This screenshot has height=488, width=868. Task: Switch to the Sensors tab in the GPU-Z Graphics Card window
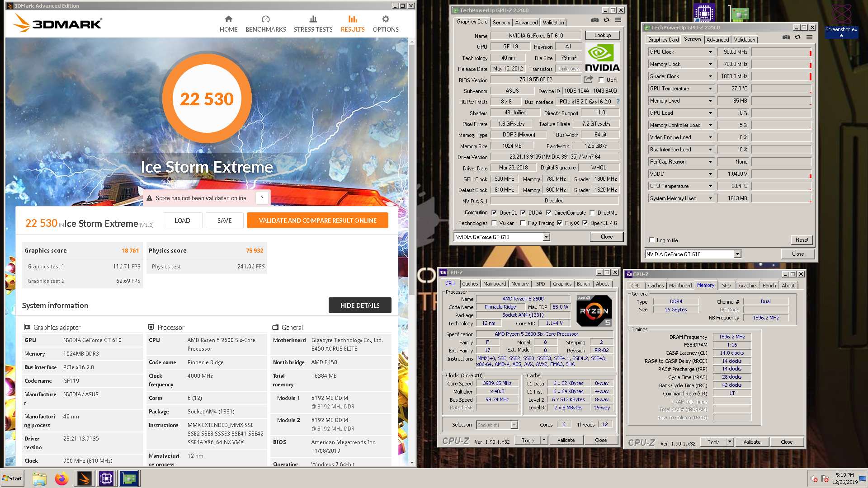501,22
